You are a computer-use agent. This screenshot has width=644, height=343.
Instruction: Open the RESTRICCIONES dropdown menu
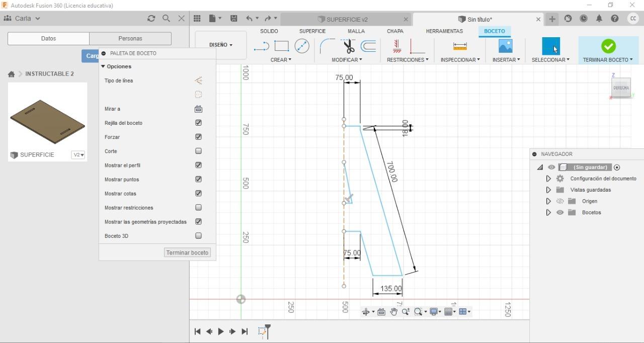(x=408, y=60)
